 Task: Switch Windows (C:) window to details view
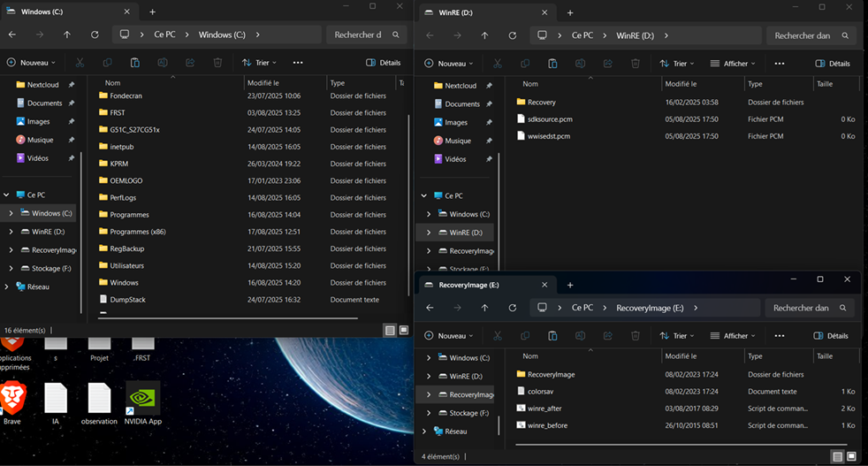pyautogui.click(x=390, y=330)
